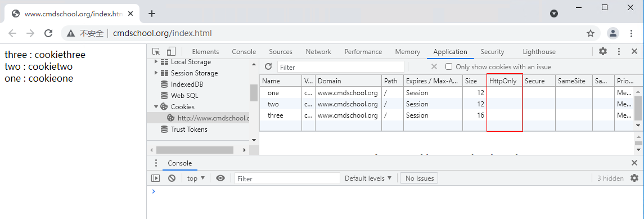Image resolution: width=644 pixels, height=219 pixels.
Task: Refresh the cookies table with reload icon
Action: (268, 66)
